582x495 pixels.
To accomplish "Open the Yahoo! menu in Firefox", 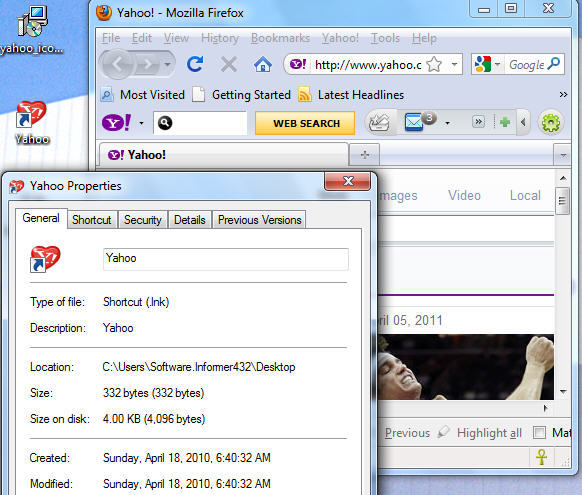I will coord(340,38).
